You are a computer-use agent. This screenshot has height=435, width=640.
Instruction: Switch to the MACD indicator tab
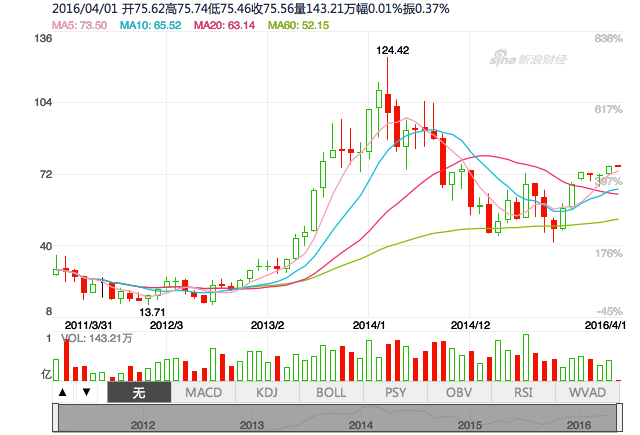click(x=203, y=393)
